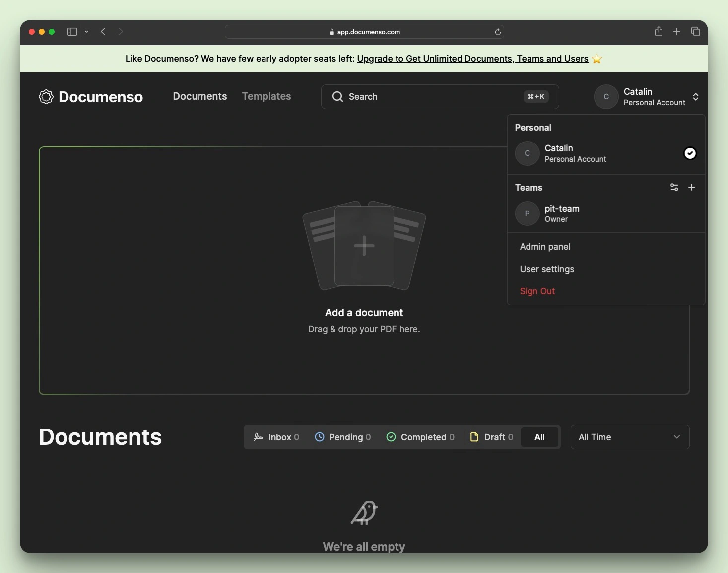728x573 pixels.
Task: Expand the All Time period dropdown
Action: point(629,437)
